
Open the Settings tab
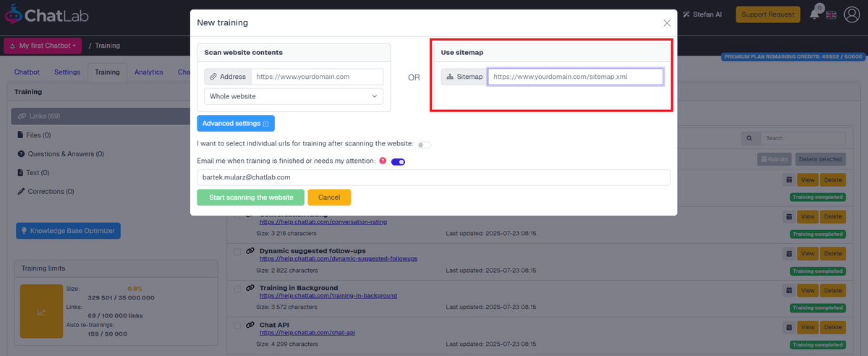[x=67, y=72]
